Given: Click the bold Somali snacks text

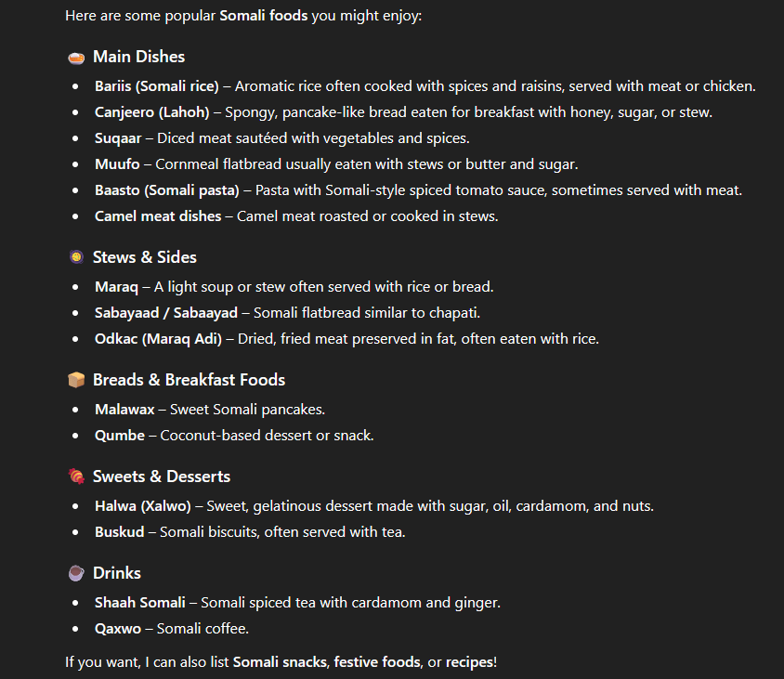Looking at the screenshot, I should pos(279,662).
